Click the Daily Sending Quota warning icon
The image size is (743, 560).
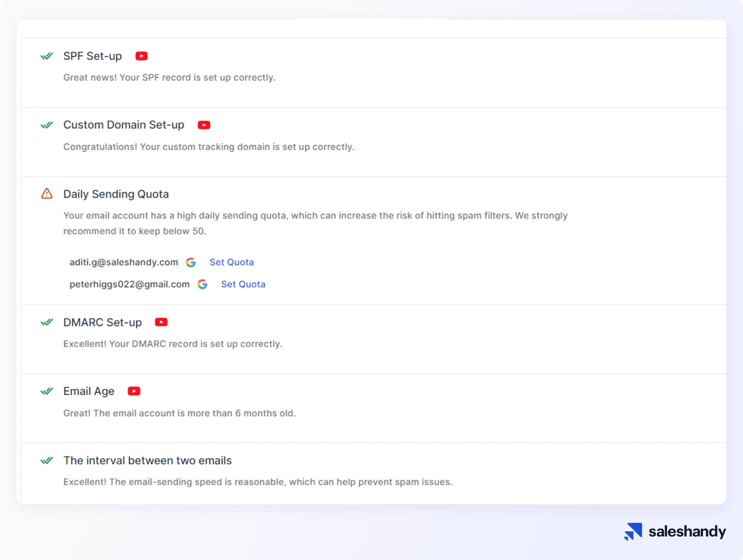click(x=47, y=194)
